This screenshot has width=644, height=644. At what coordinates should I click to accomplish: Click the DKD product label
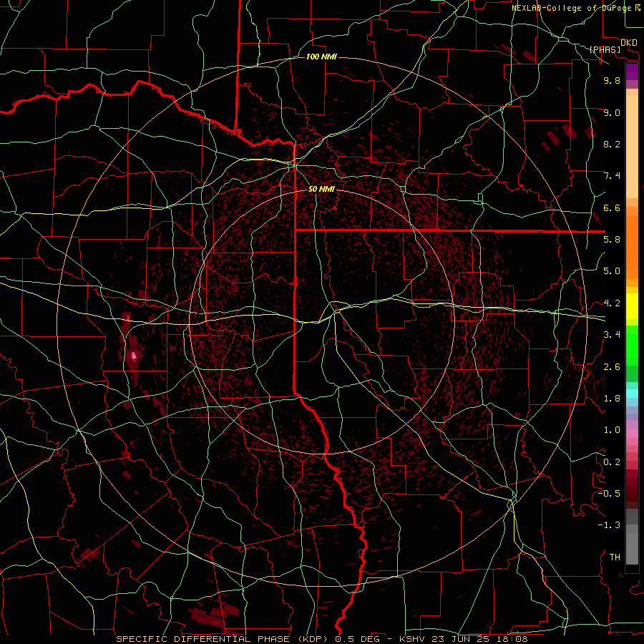pyautogui.click(x=629, y=43)
